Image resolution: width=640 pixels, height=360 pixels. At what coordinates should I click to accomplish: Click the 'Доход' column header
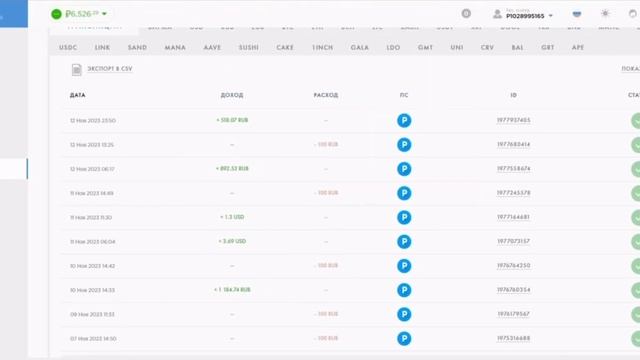point(232,95)
